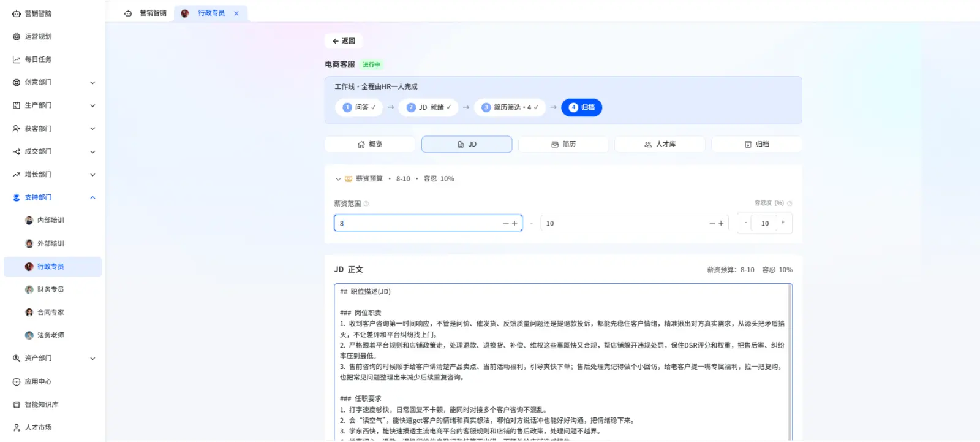Close the 行政专员 tab
Screen dimensions: 980x442
(x=236, y=13)
